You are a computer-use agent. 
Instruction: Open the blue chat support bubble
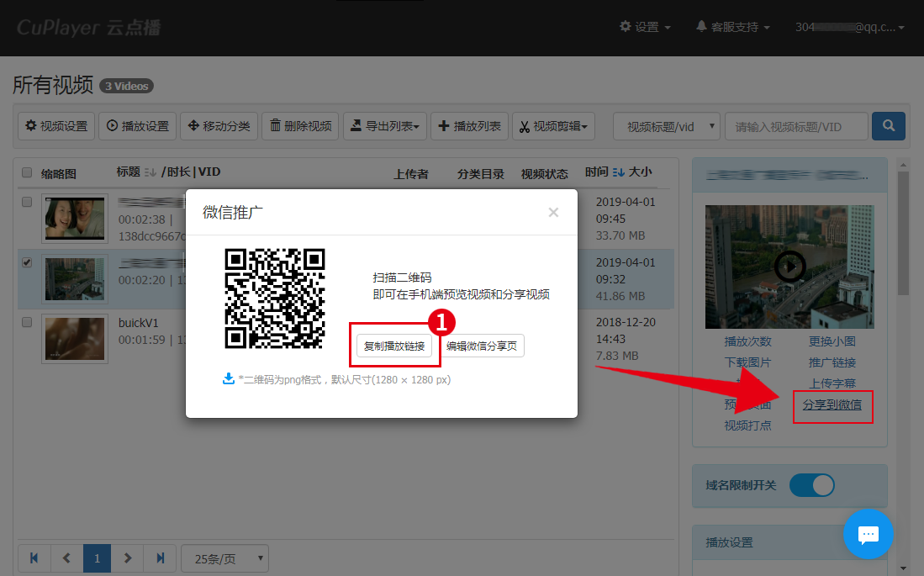[868, 534]
